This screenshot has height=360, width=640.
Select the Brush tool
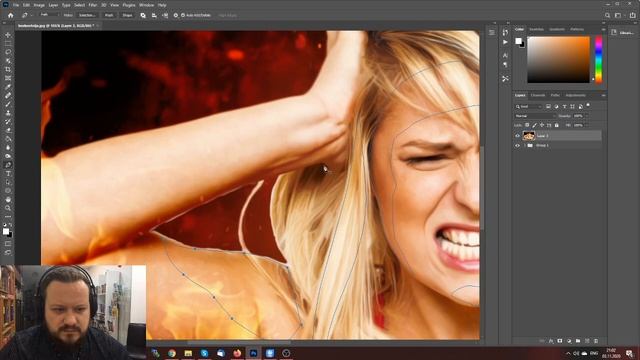(8, 104)
